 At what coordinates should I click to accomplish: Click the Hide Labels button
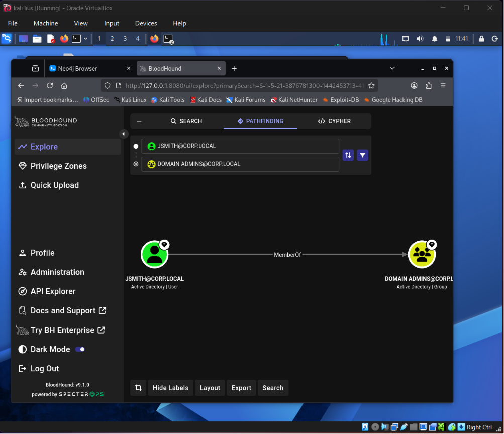[x=170, y=388]
